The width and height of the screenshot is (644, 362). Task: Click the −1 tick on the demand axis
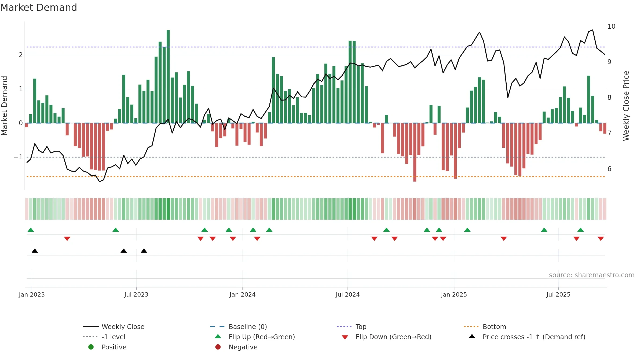point(18,157)
